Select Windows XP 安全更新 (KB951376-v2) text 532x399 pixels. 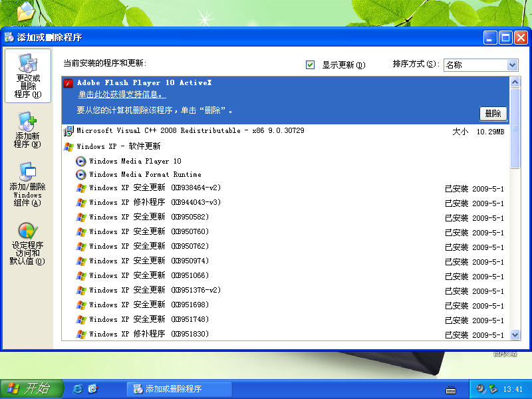[155, 291]
